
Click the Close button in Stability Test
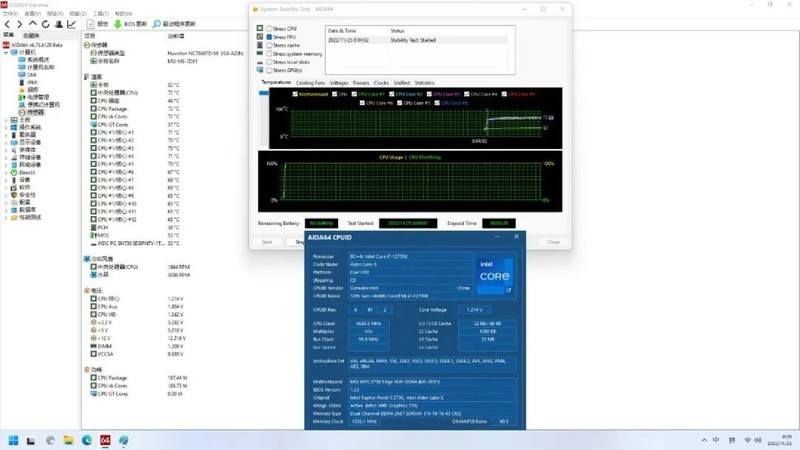pos(553,242)
